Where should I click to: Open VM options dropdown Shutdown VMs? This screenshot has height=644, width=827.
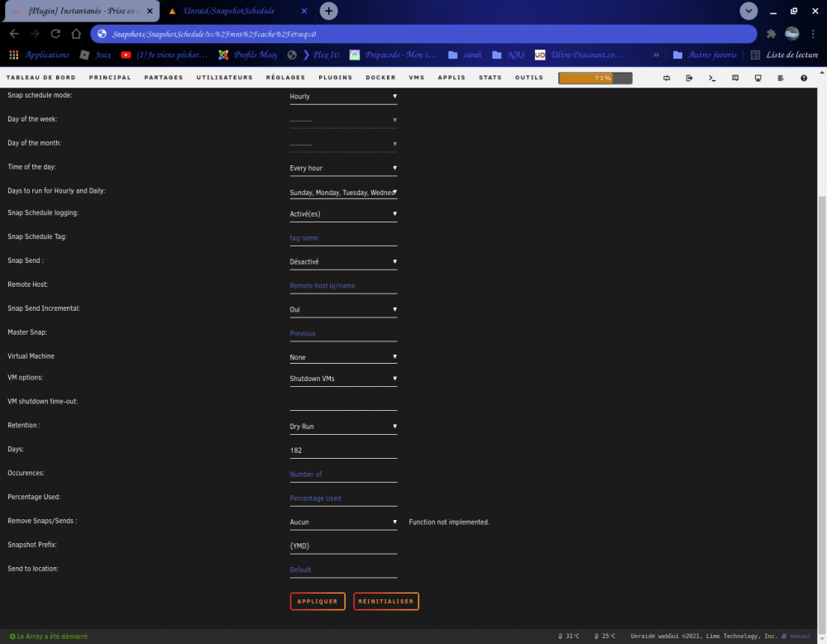click(x=343, y=379)
